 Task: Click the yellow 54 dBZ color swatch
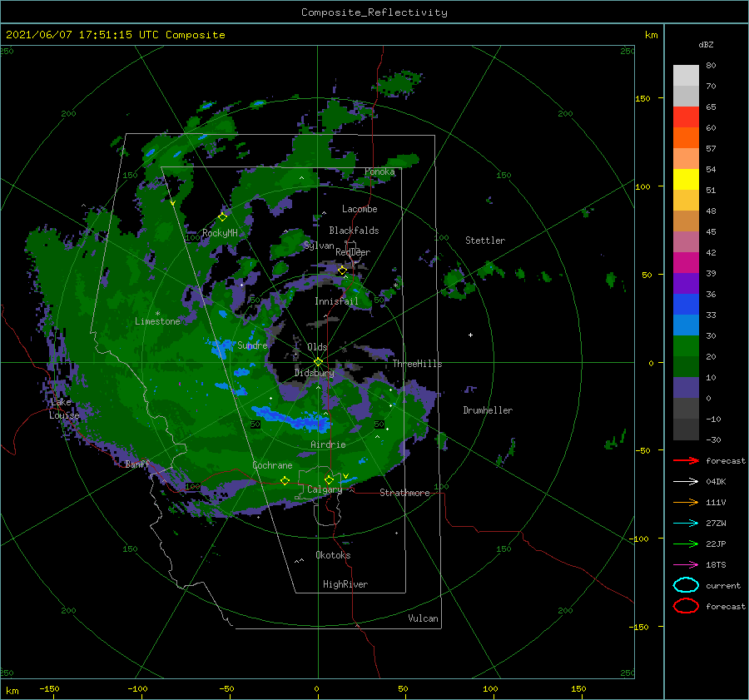(x=687, y=179)
